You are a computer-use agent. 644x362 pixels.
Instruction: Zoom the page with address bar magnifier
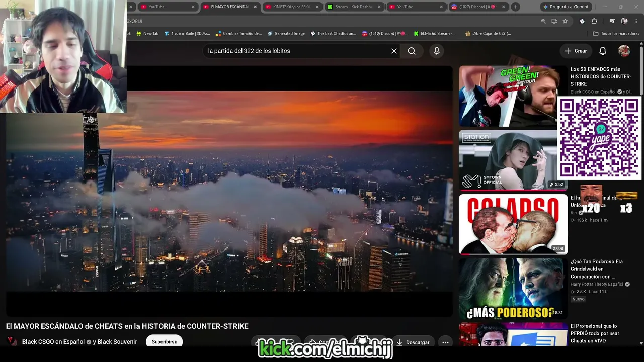[x=543, y=21]
